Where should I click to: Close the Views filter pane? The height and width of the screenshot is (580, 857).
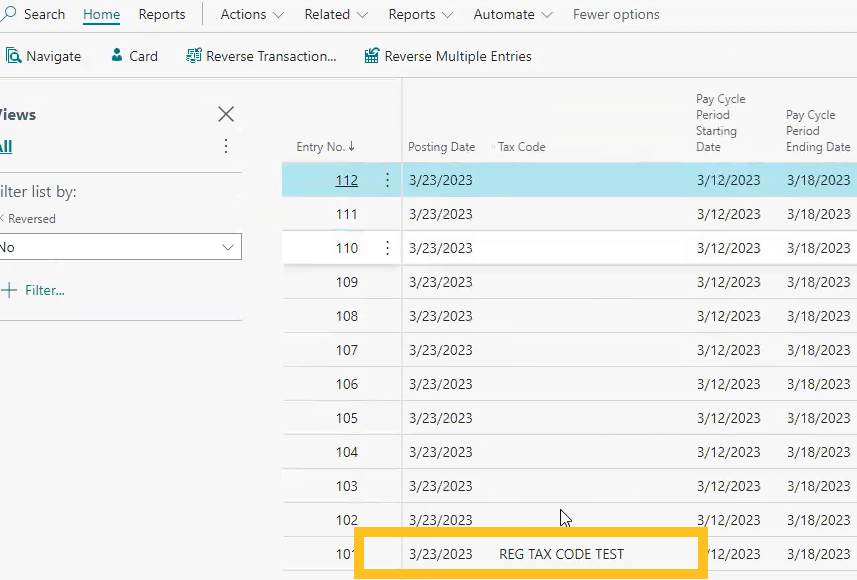pos(226,114)
